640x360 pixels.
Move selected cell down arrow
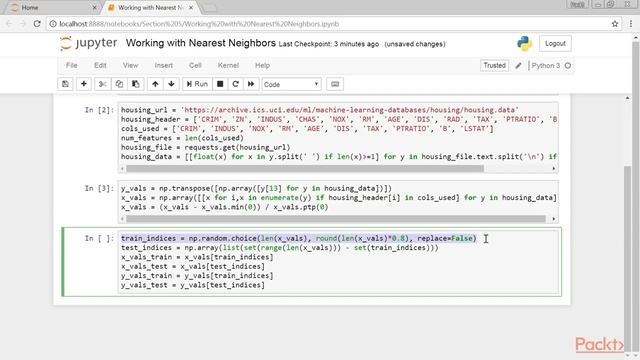pyautogui.click(x=171, y=84)
